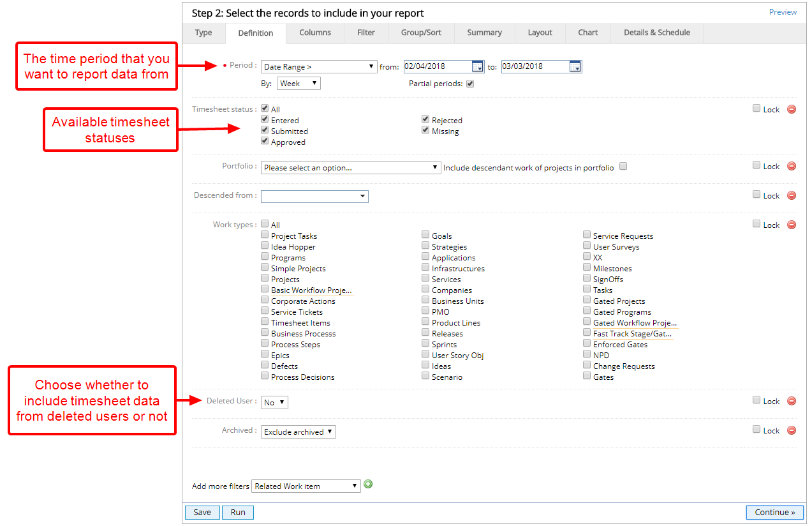The height and width of the screenshot is (526, 812).
Task: Check the Gated Projects work type
Action: click(x=587, y=300)
